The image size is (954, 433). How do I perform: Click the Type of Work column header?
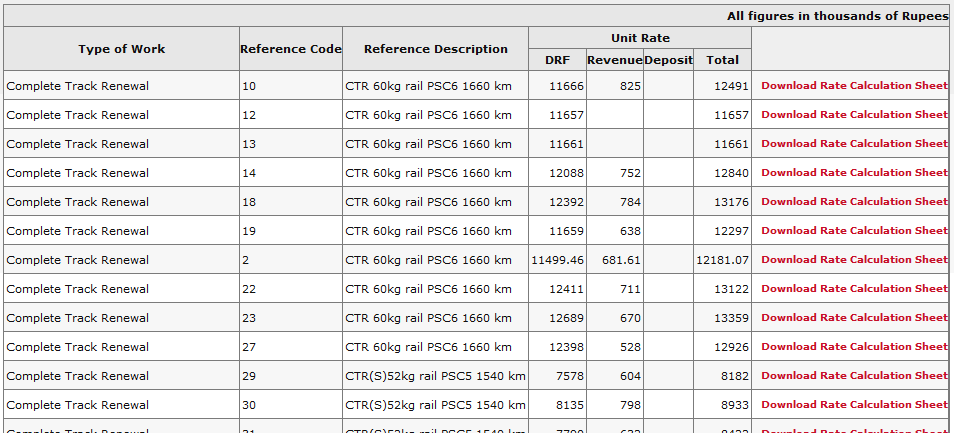point(122,49)
